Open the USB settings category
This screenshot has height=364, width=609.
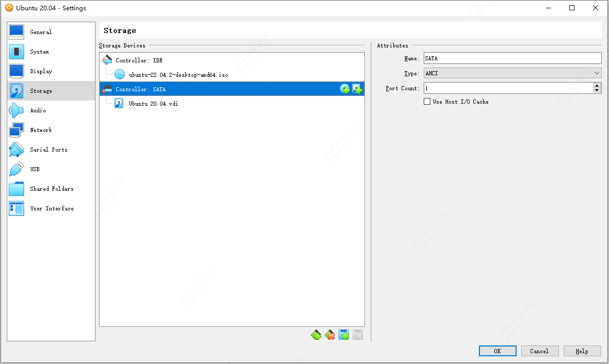pos(51,169)
